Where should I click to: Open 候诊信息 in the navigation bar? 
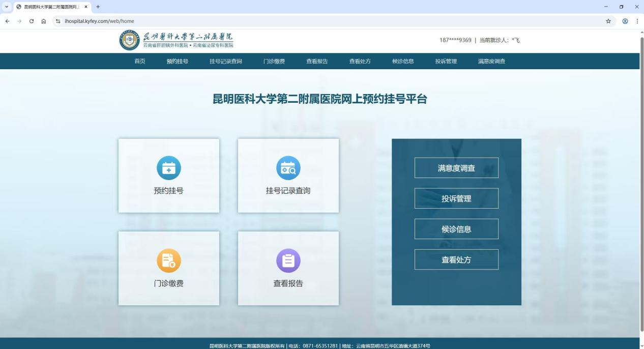[403, 62]
